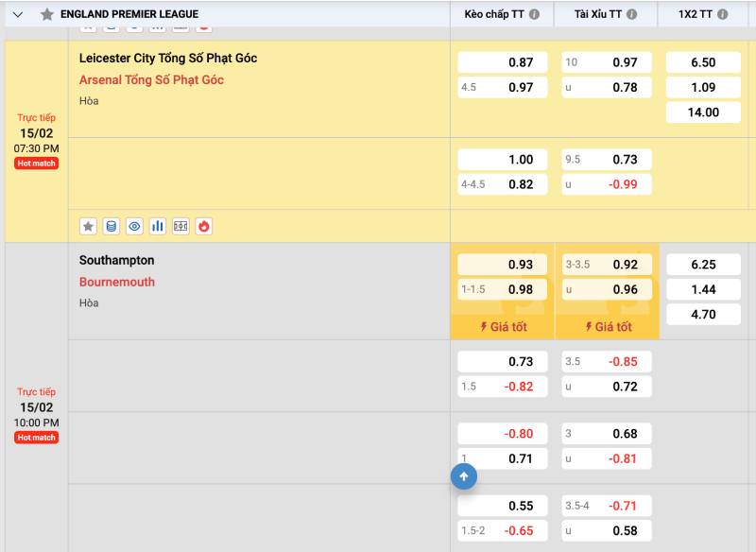Click the 1X2 TT info icon

click(722, 14)
